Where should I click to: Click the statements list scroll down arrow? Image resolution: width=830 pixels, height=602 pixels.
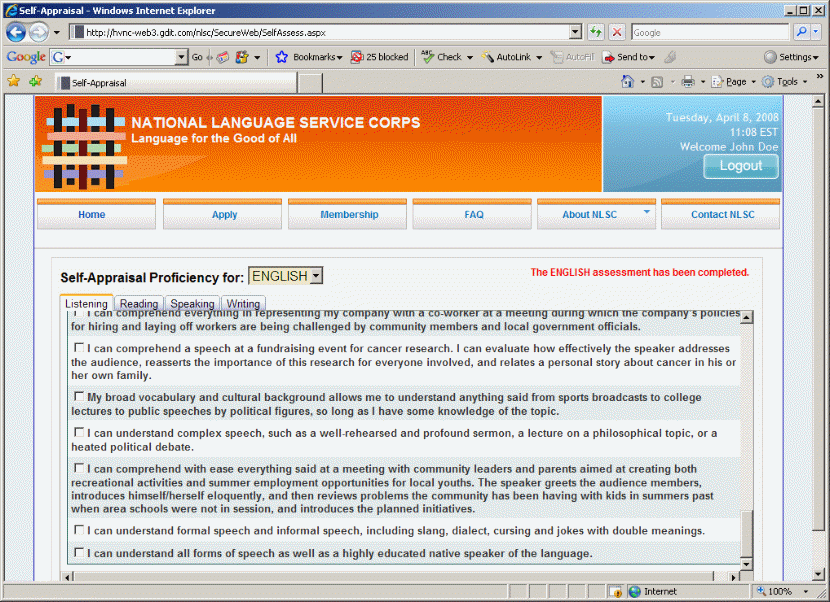[746, 564]
